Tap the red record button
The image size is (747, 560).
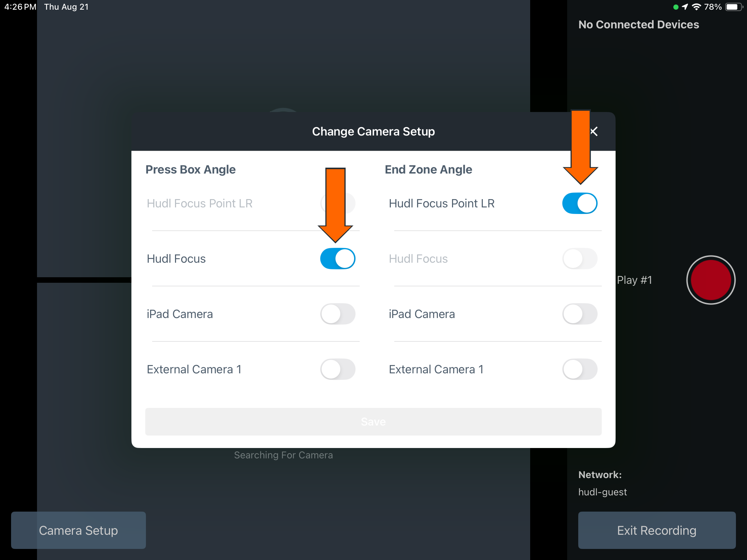click(711, 280)
